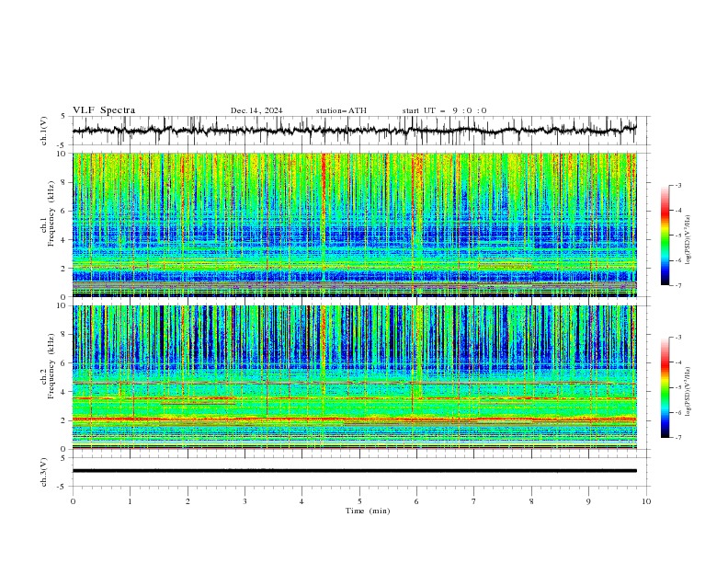Viewport: 728px width, 563px height.
Task: Click the "9" tick on the Time axis
Action: (x=588, y=501)
